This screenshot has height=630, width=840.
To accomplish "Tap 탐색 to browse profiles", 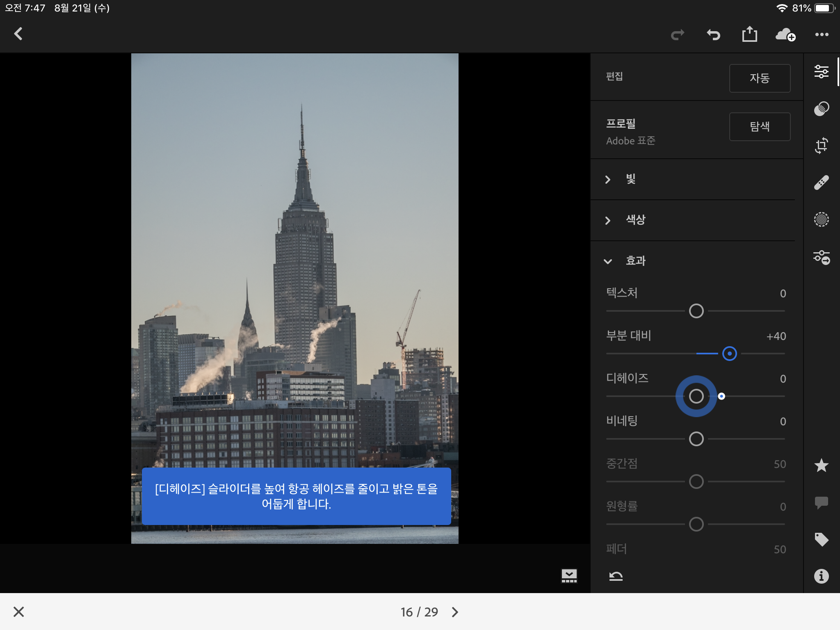I will tap(760, 127).
